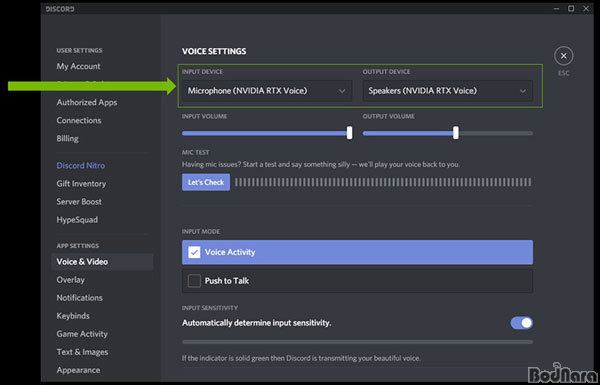The width and height of the screenshot is (600, 385).
Task: Check the Voice Activity checkbox
Action: tap(194, 252)
